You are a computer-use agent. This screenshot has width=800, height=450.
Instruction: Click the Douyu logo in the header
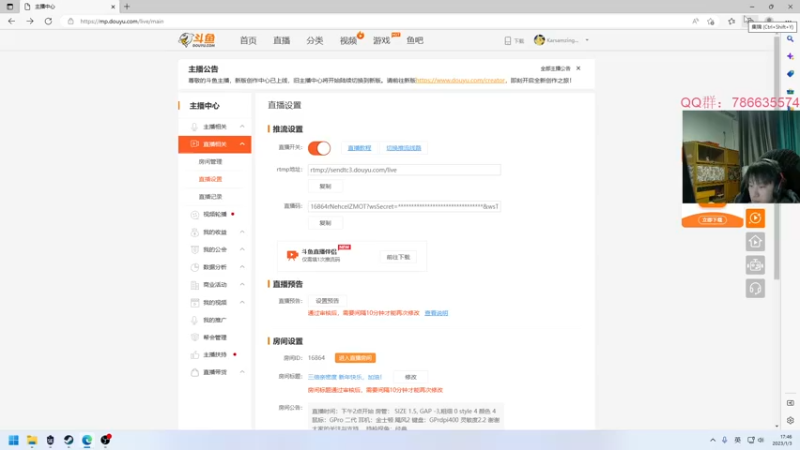[197, 40]
